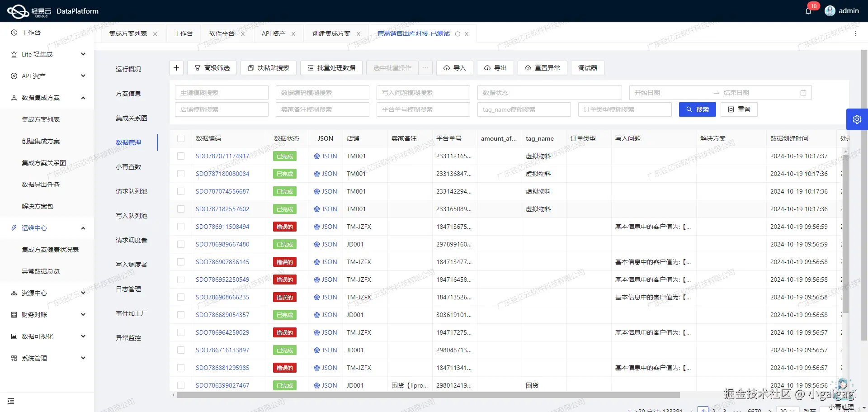Open record link SDO787180080084
The width and height of the screenshot is (868, 412).
(222, 173)
